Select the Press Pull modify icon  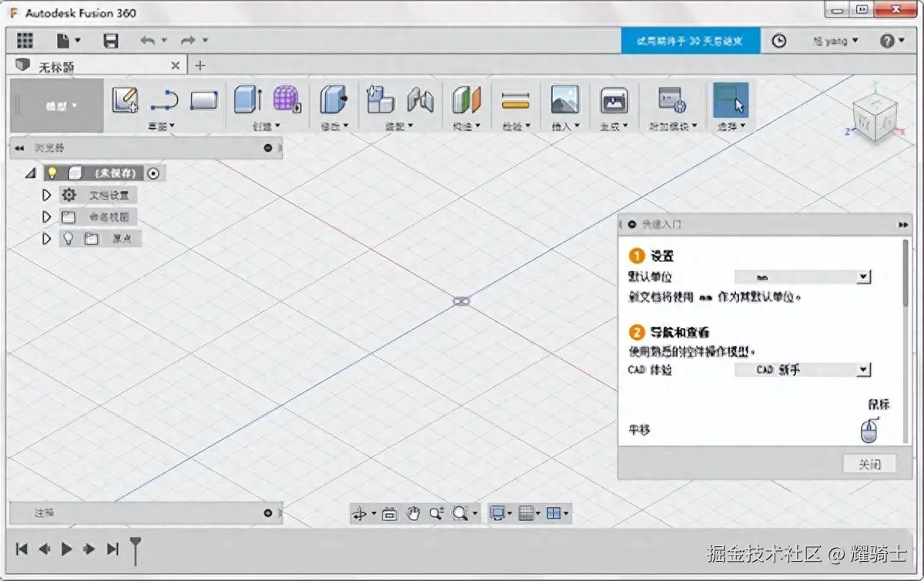(x=333, y=100)
